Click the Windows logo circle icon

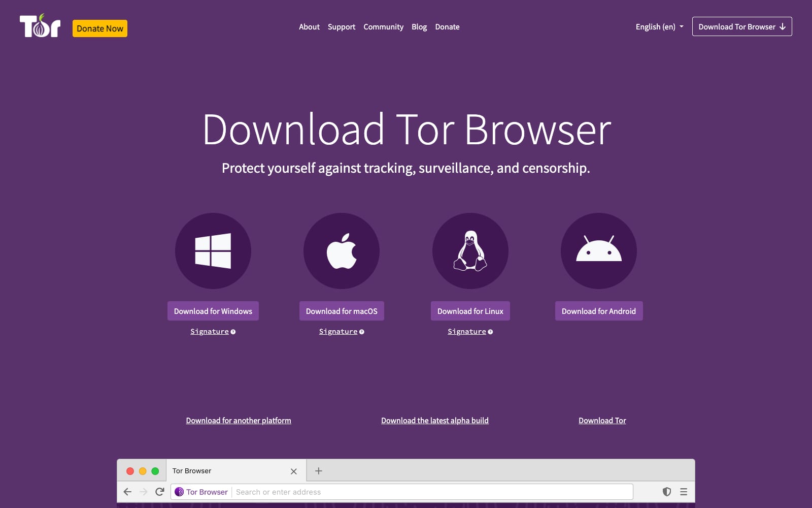(x=213, y=251)
